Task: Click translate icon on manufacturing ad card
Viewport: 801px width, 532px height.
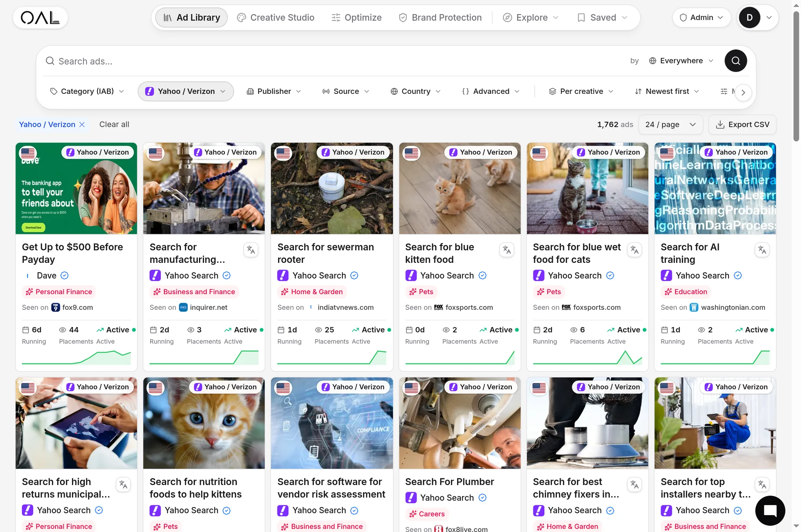Action: [251, 250]
